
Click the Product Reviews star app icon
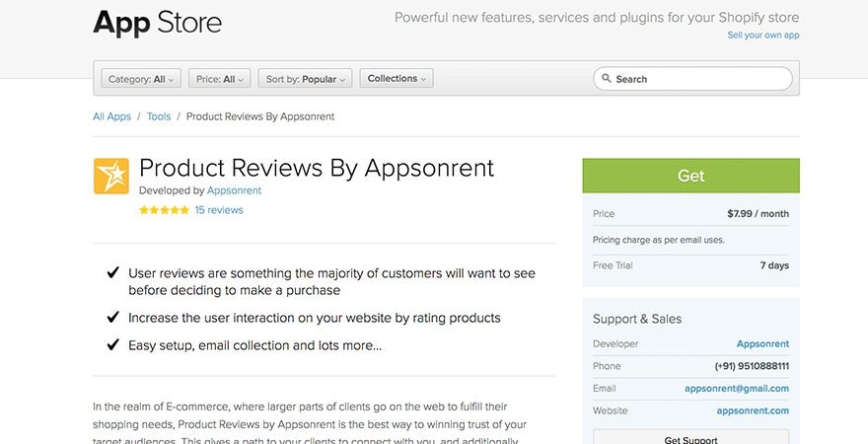click(110, 176)
